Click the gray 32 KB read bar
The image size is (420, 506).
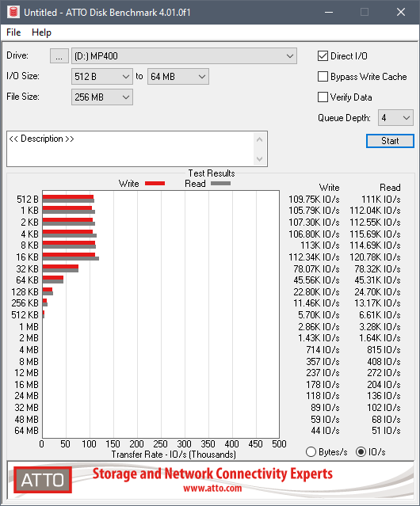point(60,270)
